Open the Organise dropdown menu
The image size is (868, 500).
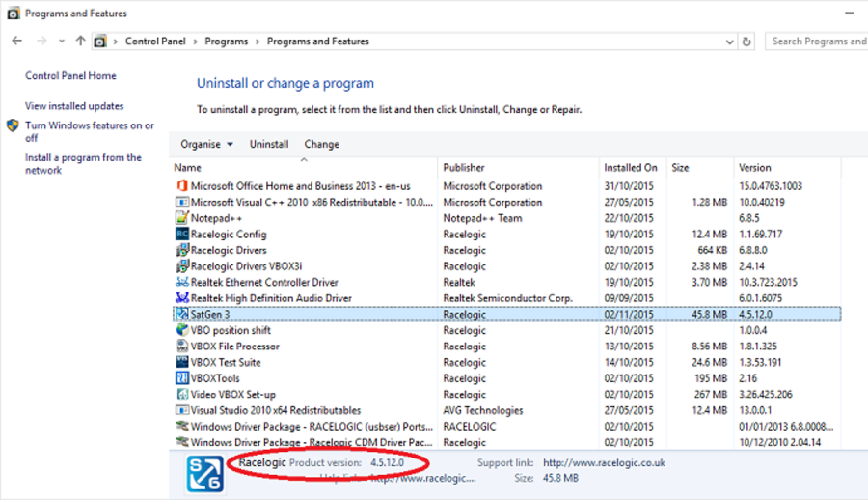[206, 145]
